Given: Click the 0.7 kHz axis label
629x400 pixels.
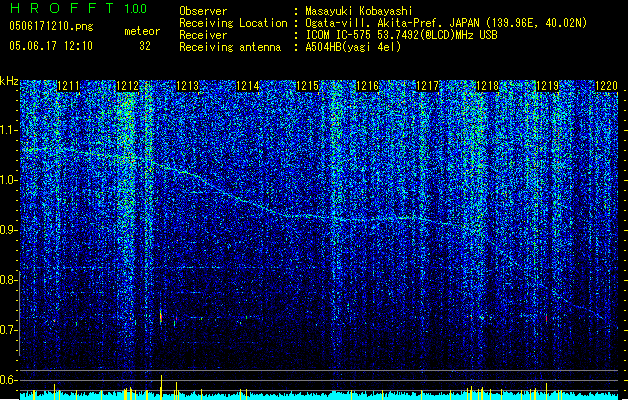Looking at the screenshot, I should click(9, 330).
